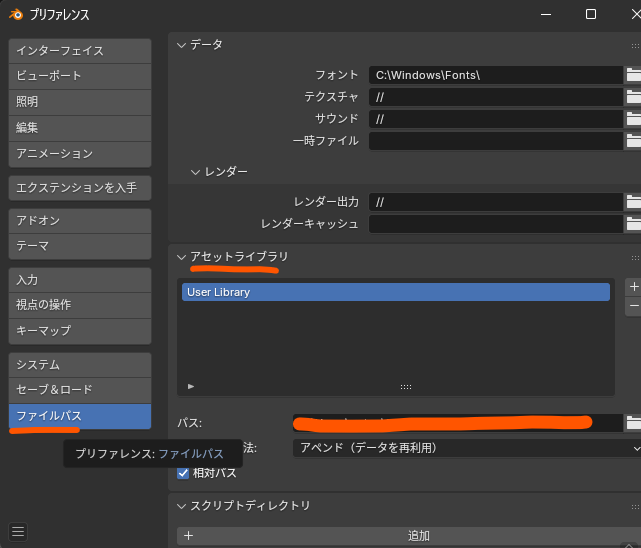Browse folder for レンダー出力 path
Image resolution: width=641 pixels, height=548 pixels.
coord(633,202)
